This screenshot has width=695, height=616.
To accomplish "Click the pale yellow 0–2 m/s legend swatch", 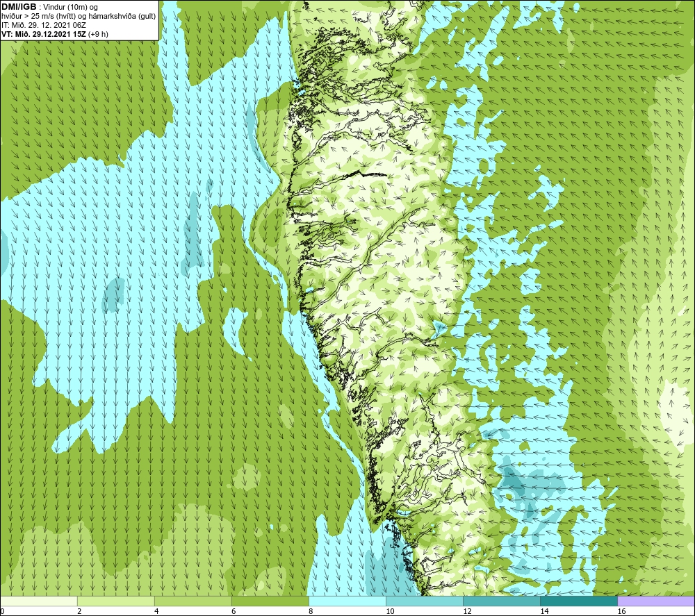I will (39, 601).
